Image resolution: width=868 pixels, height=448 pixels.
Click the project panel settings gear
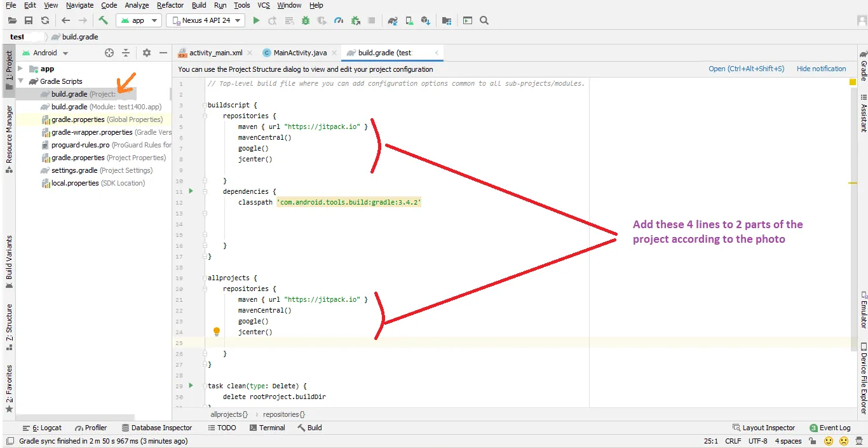147,53
